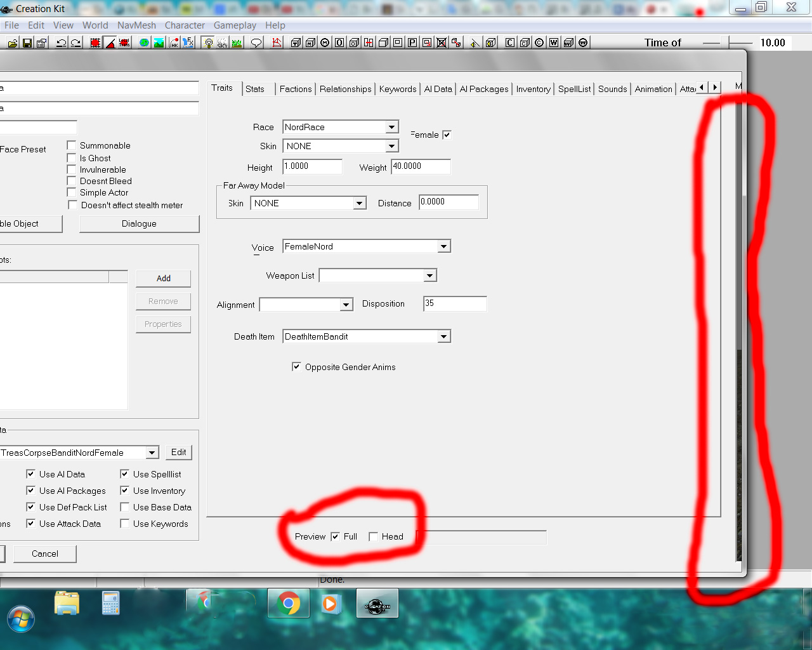Enable the Head preview checkbox

373,536
